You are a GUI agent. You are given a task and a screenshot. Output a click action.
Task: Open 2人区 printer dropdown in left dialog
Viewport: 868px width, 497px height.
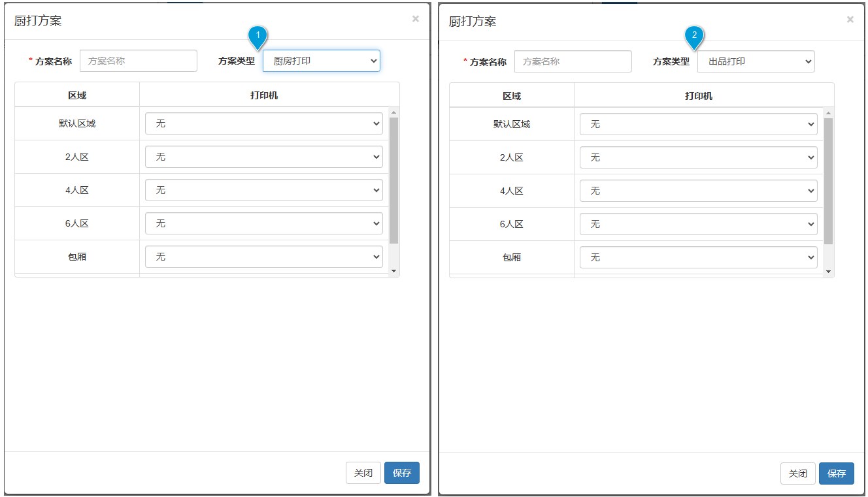point(264,157)
